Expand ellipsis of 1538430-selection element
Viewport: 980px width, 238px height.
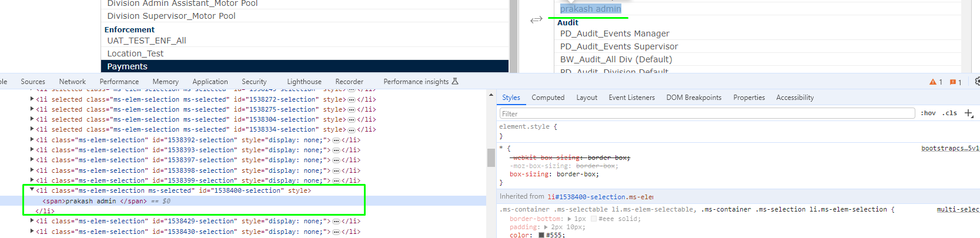click(x=336, y=232)
